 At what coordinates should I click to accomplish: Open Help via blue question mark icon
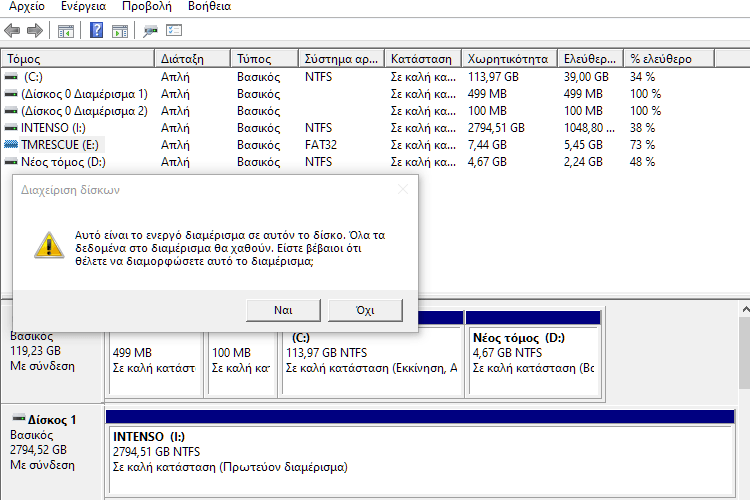pos(96,31)
